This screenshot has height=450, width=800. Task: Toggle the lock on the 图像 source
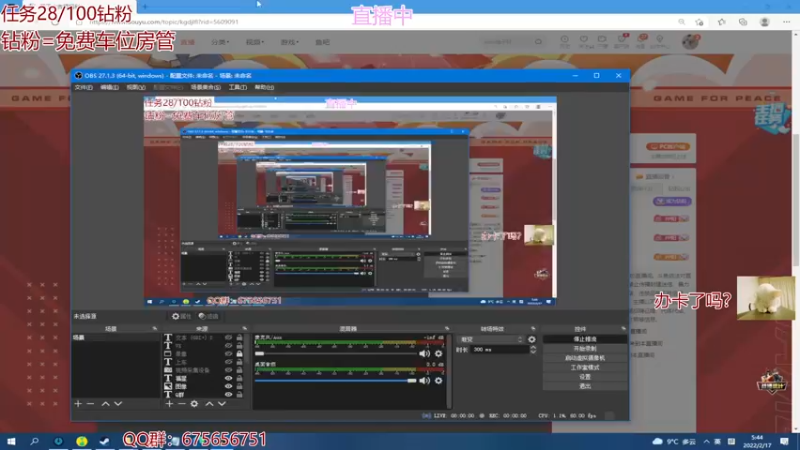point(239,386)
